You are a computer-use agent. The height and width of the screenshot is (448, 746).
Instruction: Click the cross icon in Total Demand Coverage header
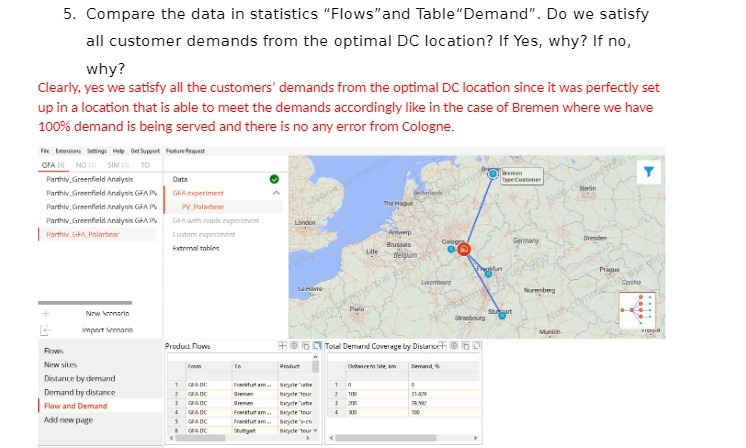[x=442, y=346]
